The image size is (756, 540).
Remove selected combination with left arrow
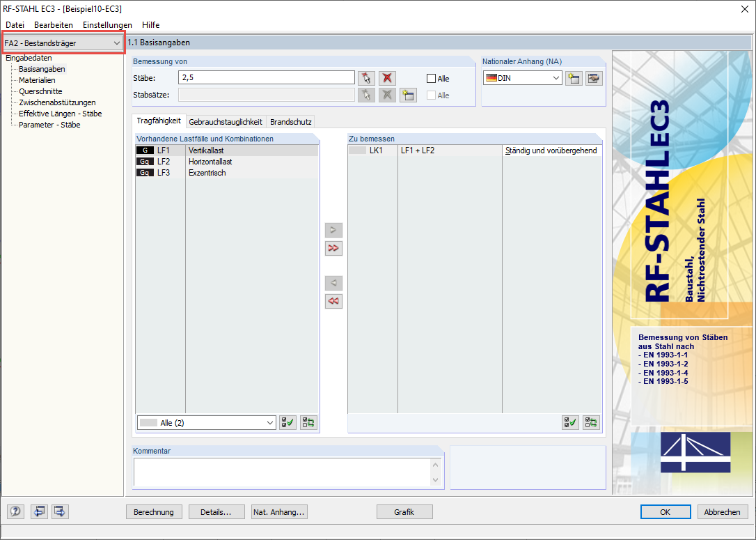click(x=333, y=283)
